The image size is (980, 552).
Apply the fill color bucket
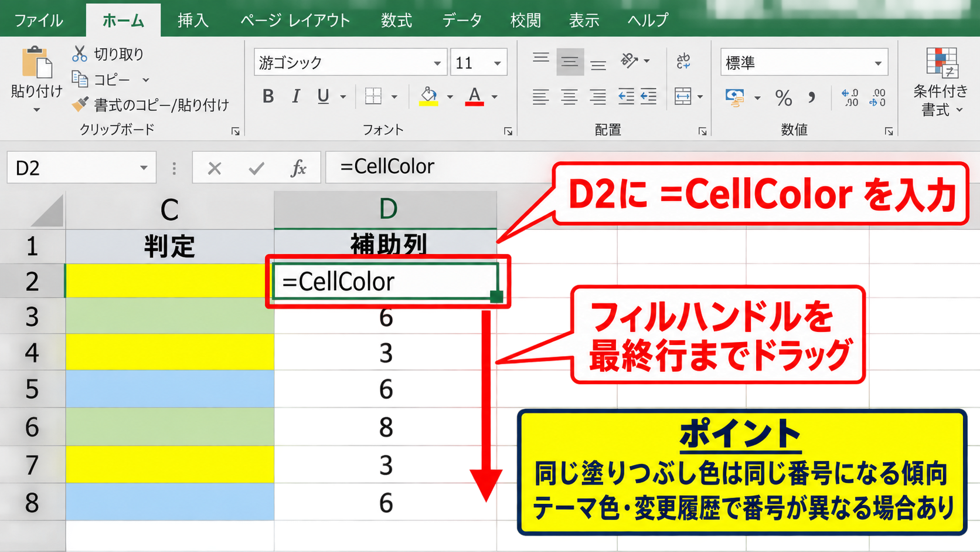[x=428, y=96]
